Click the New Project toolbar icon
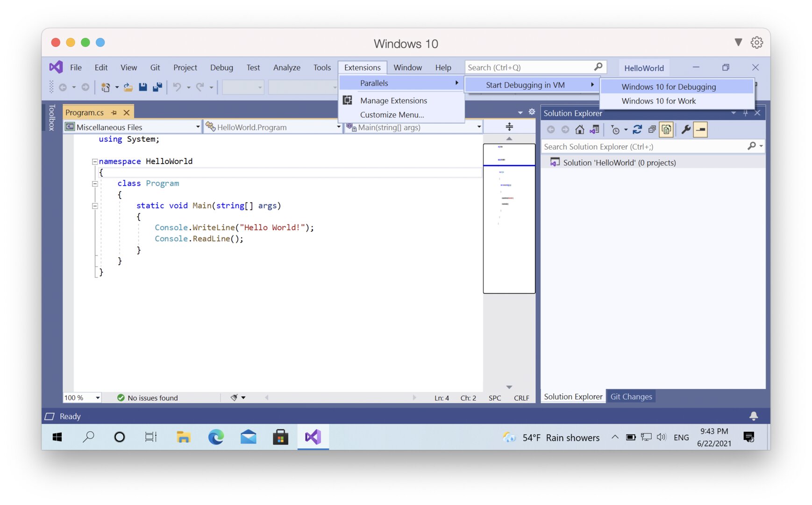812x505 pixels. (106, 87)
